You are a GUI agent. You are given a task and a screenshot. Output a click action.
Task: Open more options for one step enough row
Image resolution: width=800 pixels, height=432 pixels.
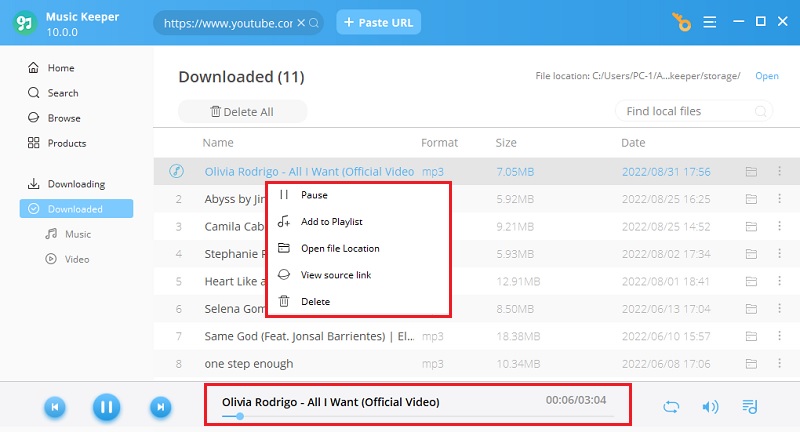(x=779, y=363)
